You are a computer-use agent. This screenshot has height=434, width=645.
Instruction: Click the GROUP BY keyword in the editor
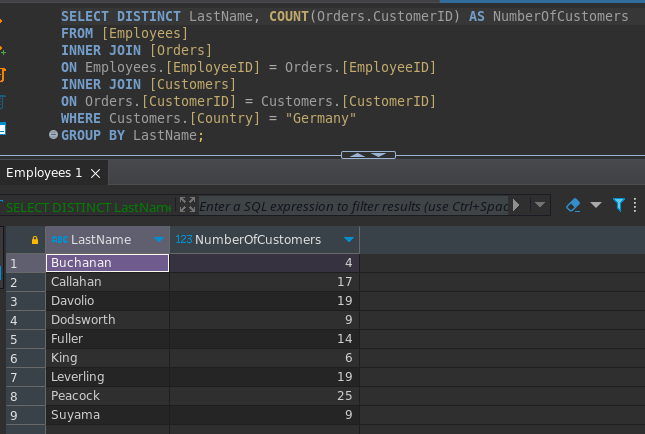pyautogui.click(x=93, y=135)
